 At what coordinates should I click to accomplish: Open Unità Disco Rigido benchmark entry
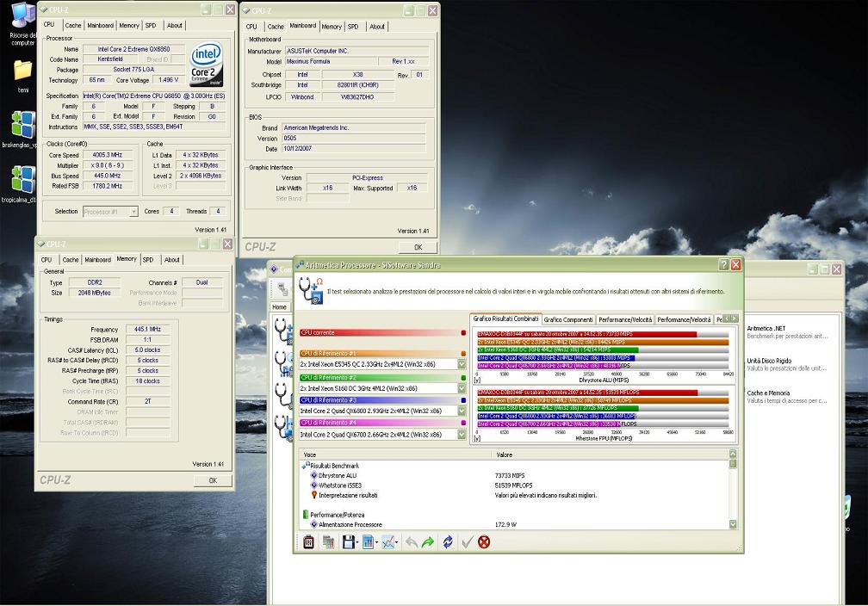(x=769, y=361)
